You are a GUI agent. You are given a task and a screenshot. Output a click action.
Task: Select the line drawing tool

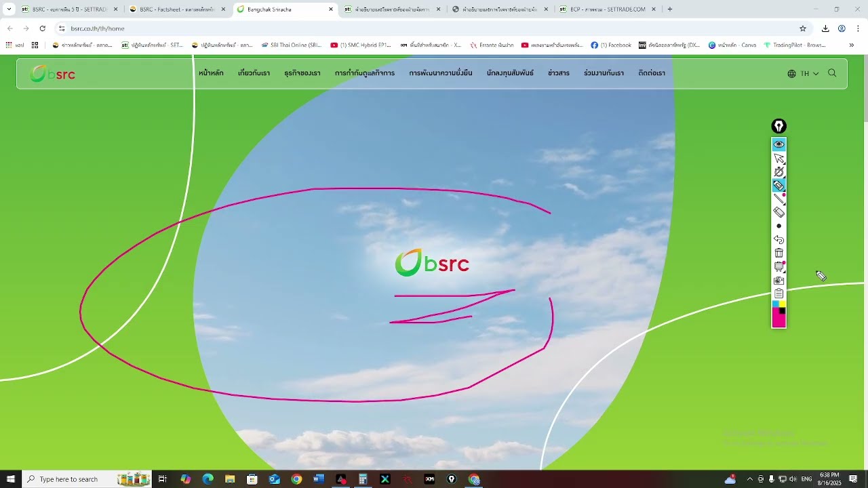(778, 199)
